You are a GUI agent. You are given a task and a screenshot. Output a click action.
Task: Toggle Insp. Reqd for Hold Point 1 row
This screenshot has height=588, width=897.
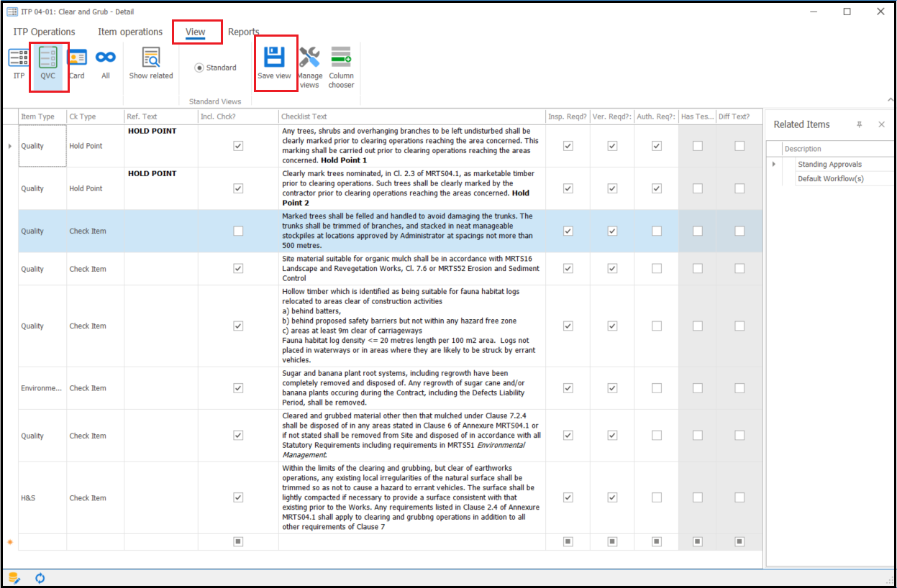[x=568, y=146]
